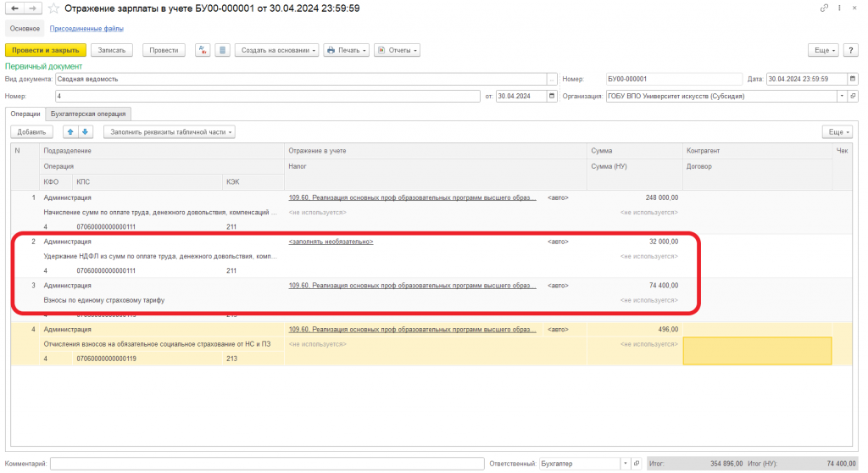This screenshot has width=868, height=473.
Task: Select the Основное section
Action: point(25,28)
